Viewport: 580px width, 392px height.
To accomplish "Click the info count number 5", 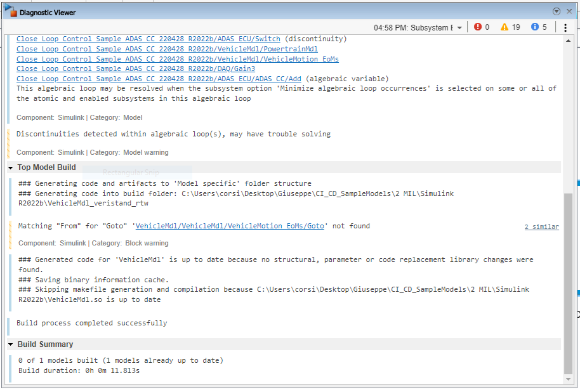I will pyautogui.click(x=544, y=27).
